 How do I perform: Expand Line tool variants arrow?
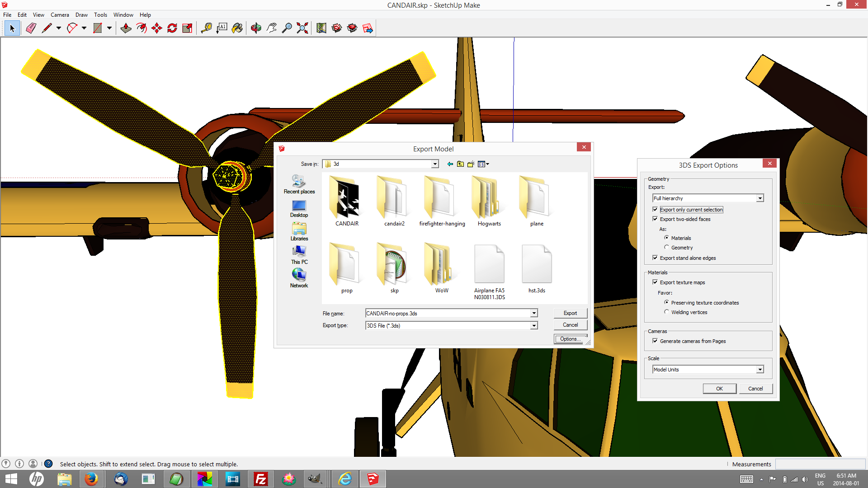[x=59, y=28]
